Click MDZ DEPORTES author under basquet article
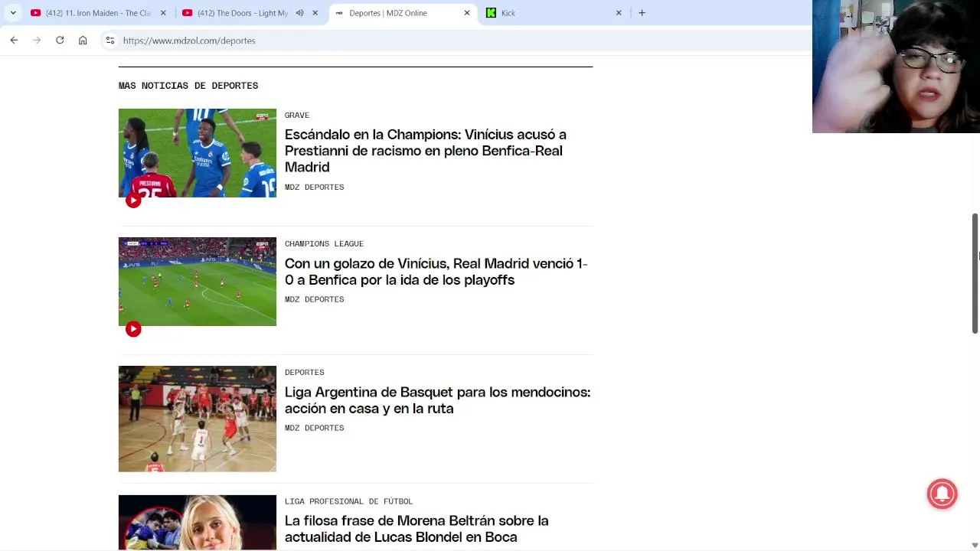Viewport: 980px width, 551px height. (x=314, y=428)
